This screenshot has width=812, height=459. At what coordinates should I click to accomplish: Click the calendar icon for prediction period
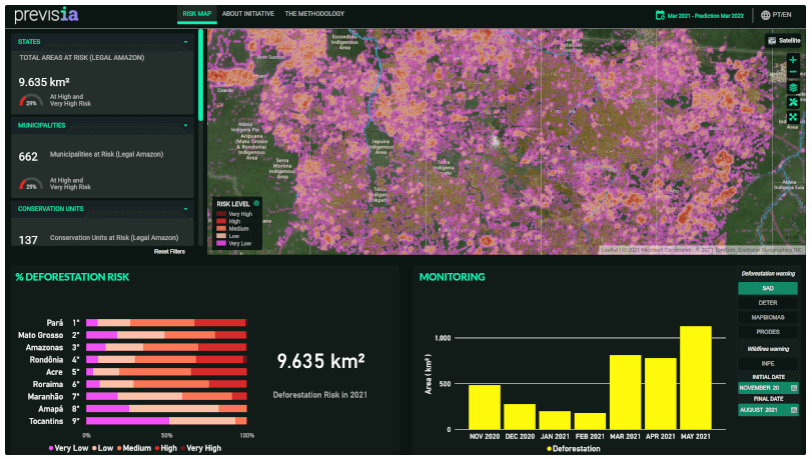pos(659,15)
